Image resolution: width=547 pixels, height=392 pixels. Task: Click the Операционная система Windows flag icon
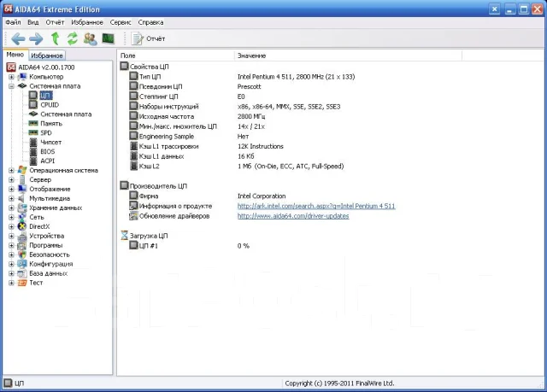22,170
